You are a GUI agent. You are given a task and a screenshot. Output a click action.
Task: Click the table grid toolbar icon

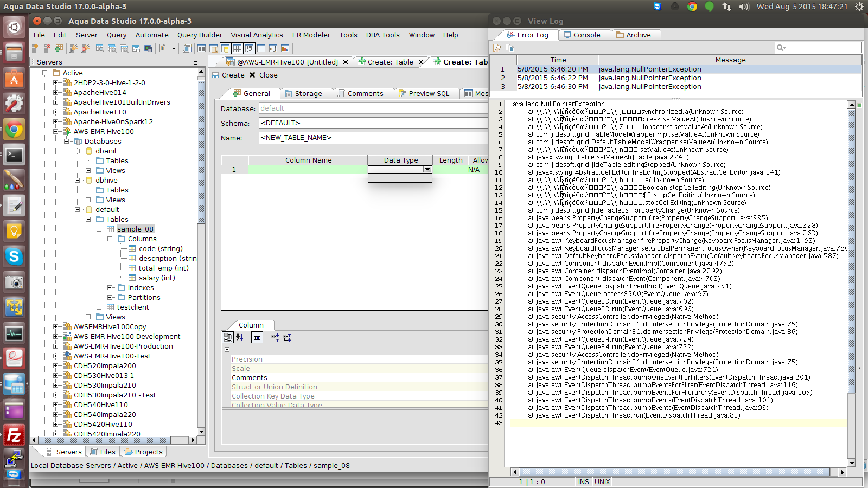coord(202,48)
